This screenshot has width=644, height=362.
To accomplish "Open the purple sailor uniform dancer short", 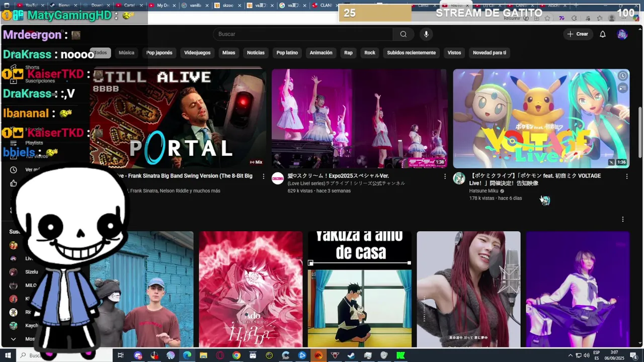I will point(578,289).
